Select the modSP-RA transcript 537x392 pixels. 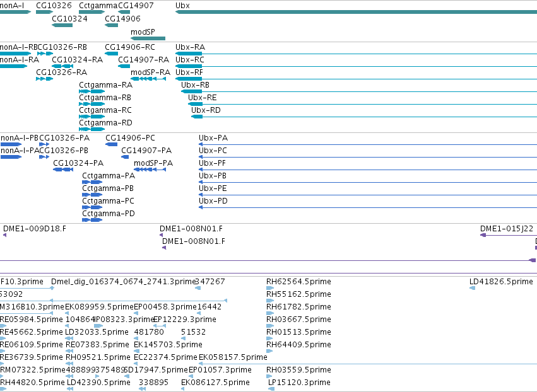(x=148, y=79)
